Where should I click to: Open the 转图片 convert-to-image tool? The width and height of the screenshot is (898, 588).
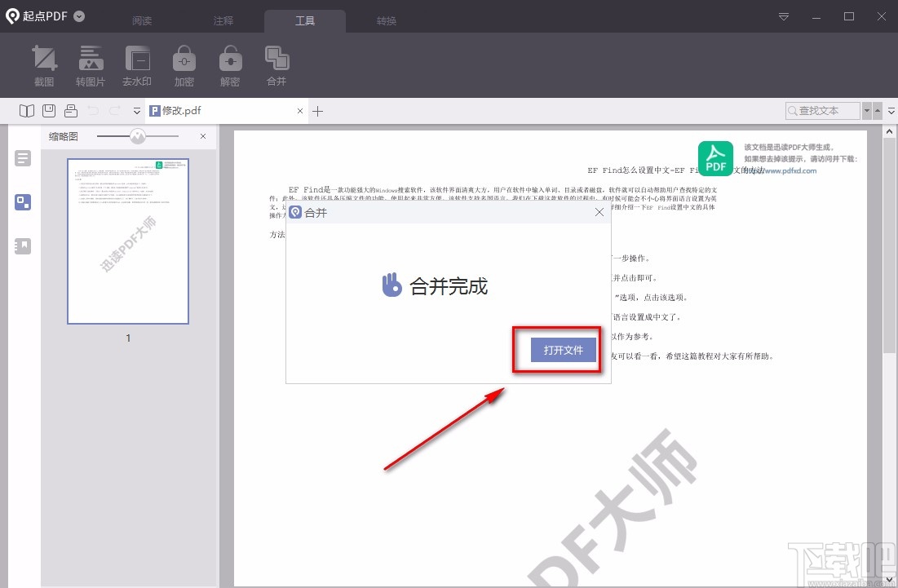(91, 66)
